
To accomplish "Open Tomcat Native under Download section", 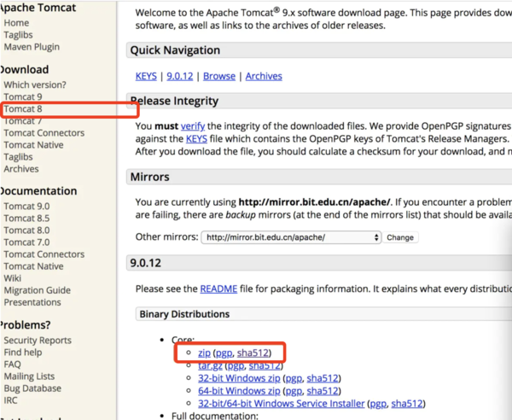I will [x=33, y=145].
